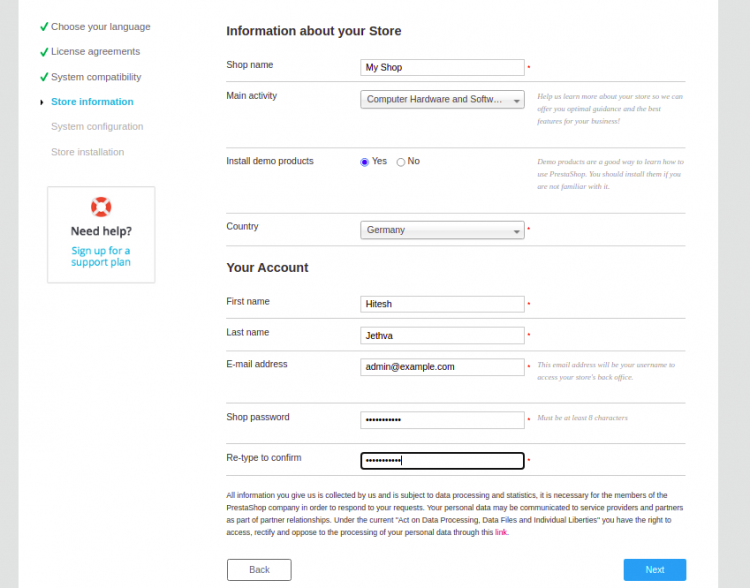Click the Need help? heading
This screenshot has width=750, height=588.
point(101,232)
